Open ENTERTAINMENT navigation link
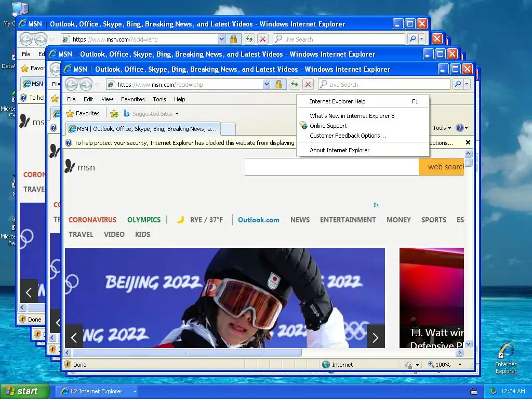This screenshot has height=399, width=532. click(x=348, y=220)
